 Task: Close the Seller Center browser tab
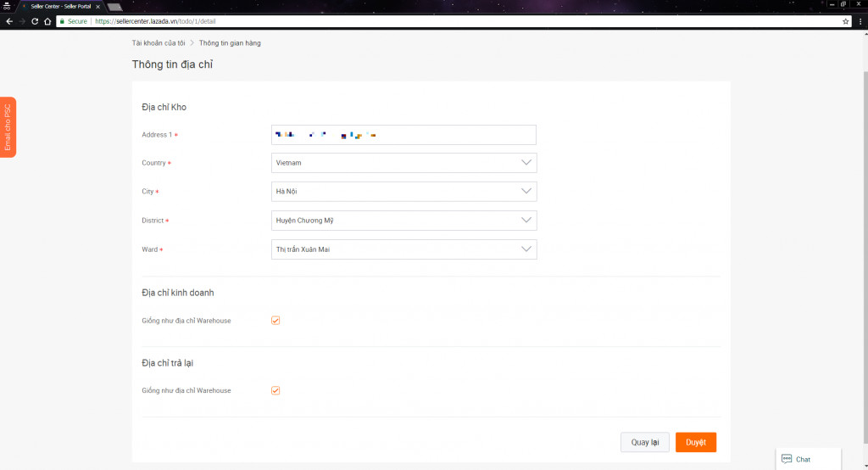point(98,6)
